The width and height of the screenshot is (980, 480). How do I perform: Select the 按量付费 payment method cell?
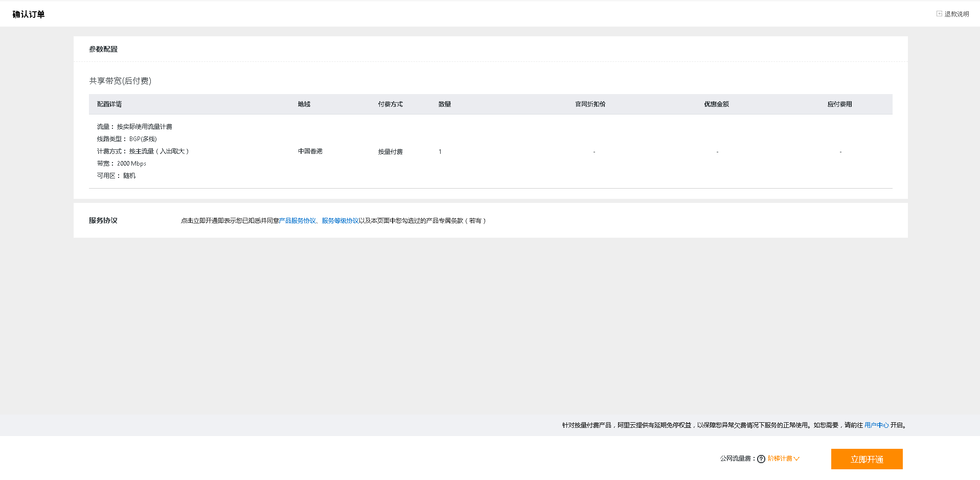coord(390,152)
